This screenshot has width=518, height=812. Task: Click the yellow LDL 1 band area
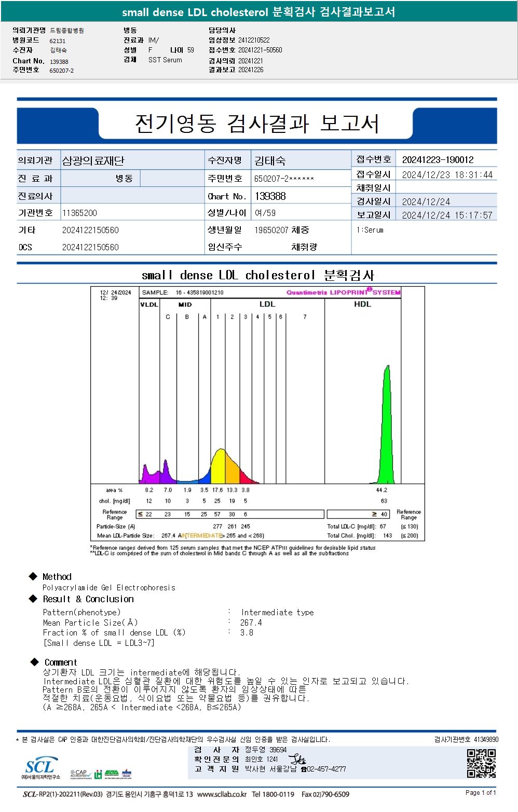pos(218,467)
